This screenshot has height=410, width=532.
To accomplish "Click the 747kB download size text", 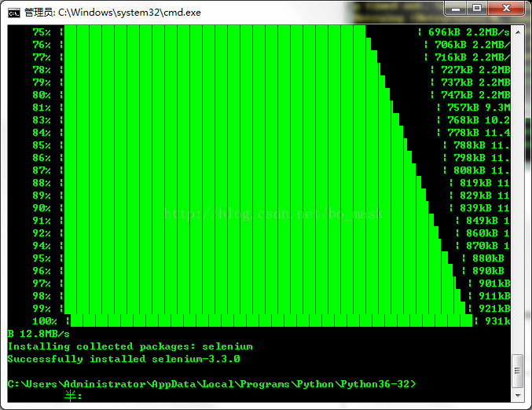I will [457, 94].
